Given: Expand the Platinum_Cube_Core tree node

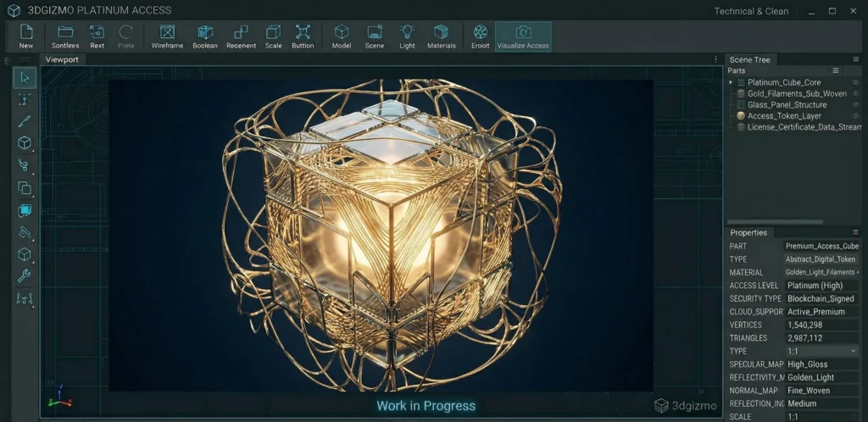Looking at the screenshot, I should tap(731, 82).
